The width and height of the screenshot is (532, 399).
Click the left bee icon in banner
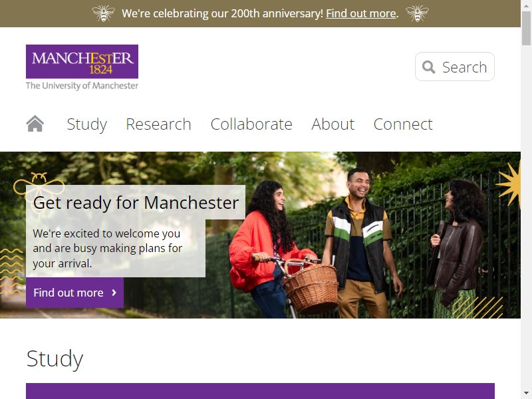tap(103, 13)
